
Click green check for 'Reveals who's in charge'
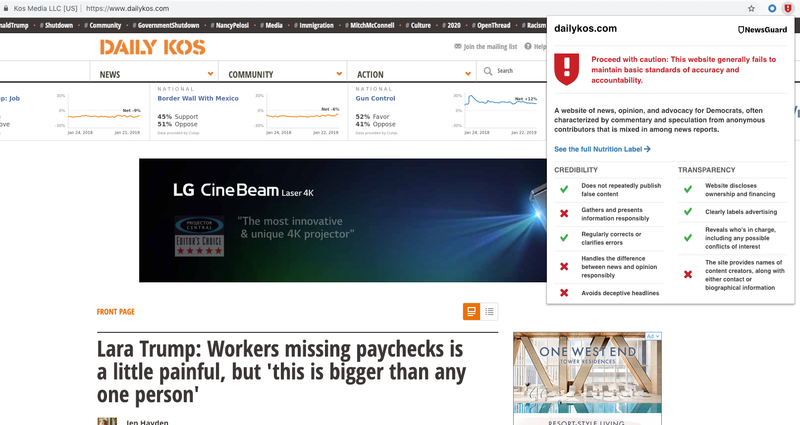[688, 238]
